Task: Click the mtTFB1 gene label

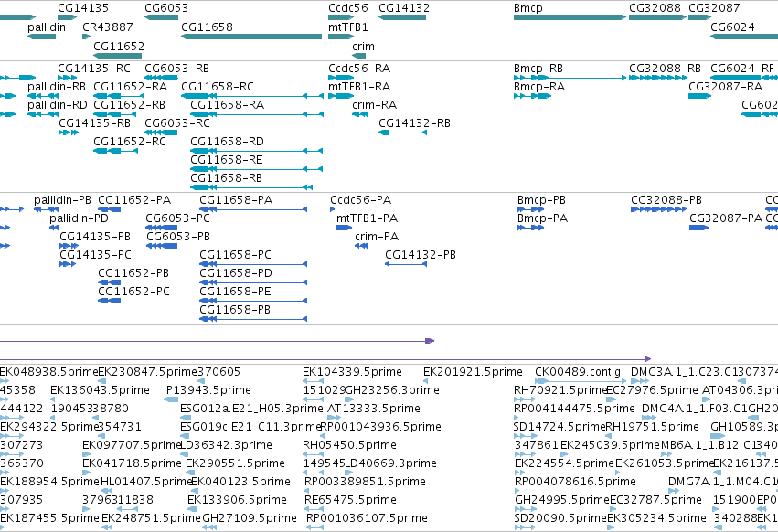Action: (x=347, y=27)
